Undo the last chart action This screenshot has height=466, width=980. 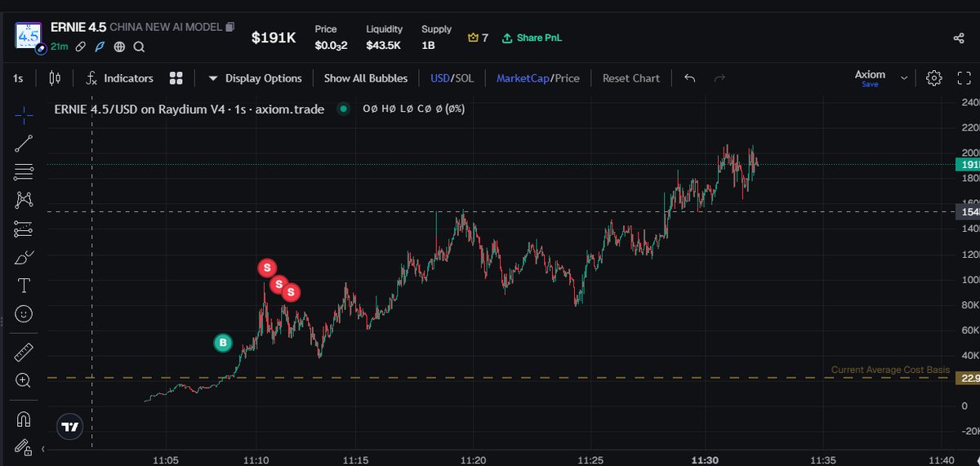coord(690,78)
